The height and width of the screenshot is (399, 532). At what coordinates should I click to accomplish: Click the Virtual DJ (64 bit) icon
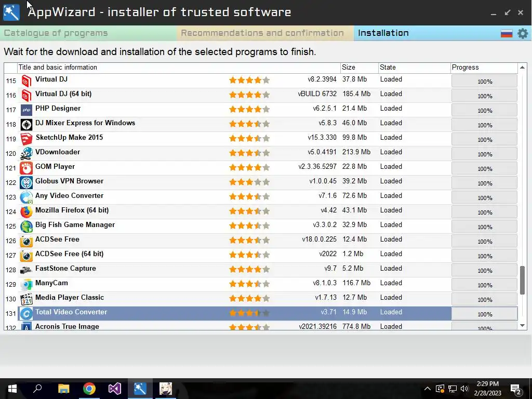(x=26, y=96)
